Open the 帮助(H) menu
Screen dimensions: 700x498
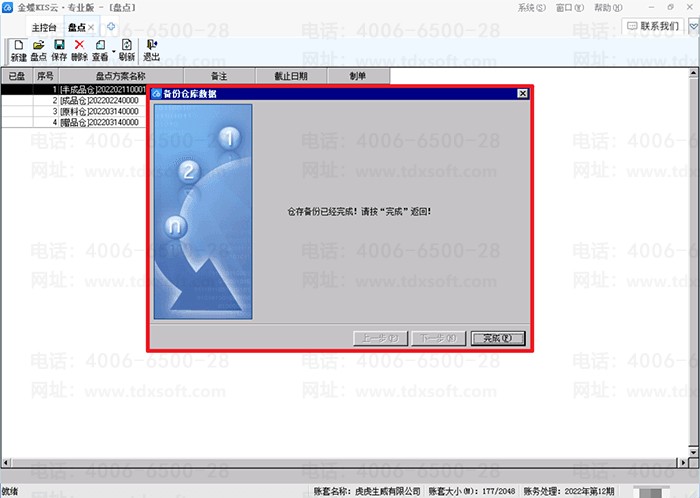point(607,7)
